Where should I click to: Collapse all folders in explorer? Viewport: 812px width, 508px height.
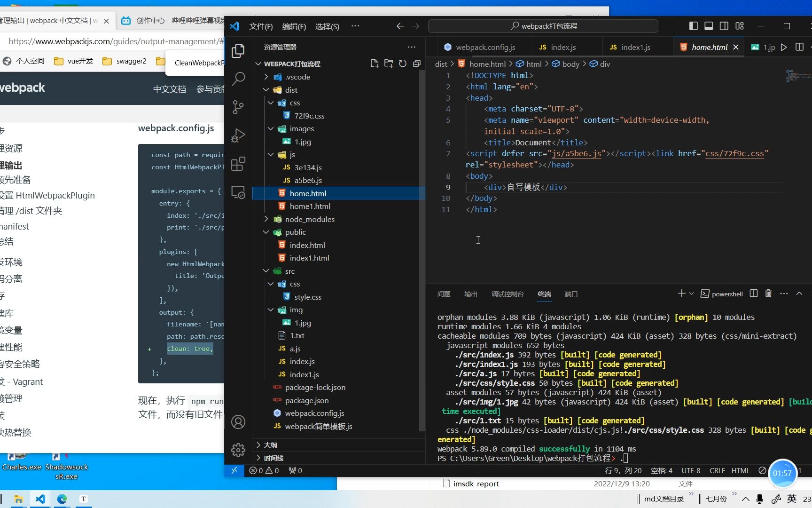pyautogui.click(x=416, y=63)
